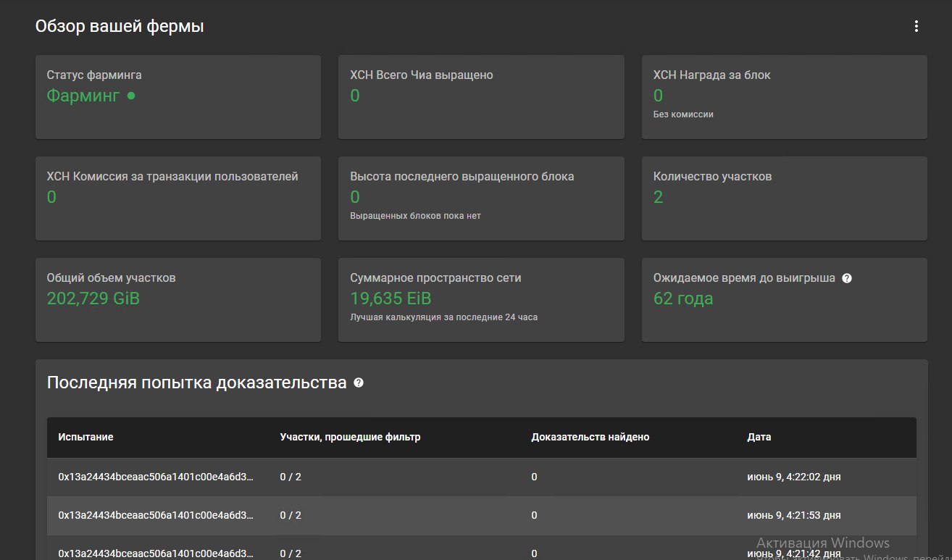Click the 'Количество участков' card title
952x560 pixels.
point(712,176)
